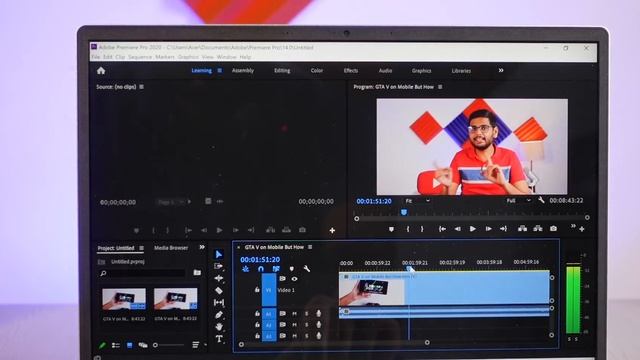The width and height of the screenshot is (640, 360).
Task: Click Program monitor playhead marker
Action: [x=404, y=212]
